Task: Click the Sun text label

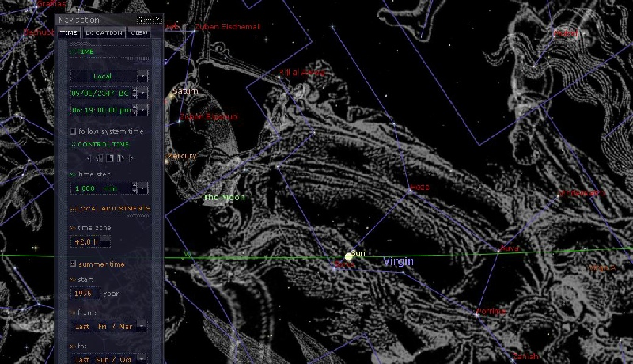Action: (x=358, y=253)
